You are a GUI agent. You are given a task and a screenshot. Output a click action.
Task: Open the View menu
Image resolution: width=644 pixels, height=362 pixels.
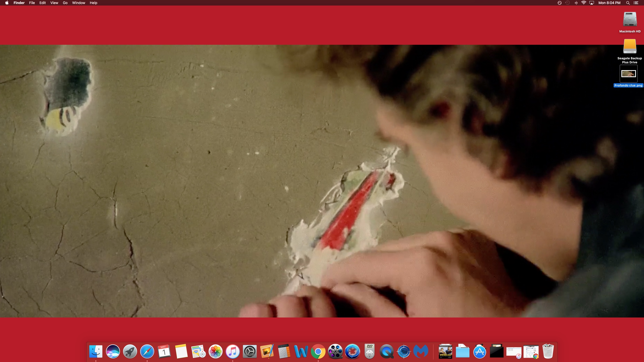click(x=54, y=3)
